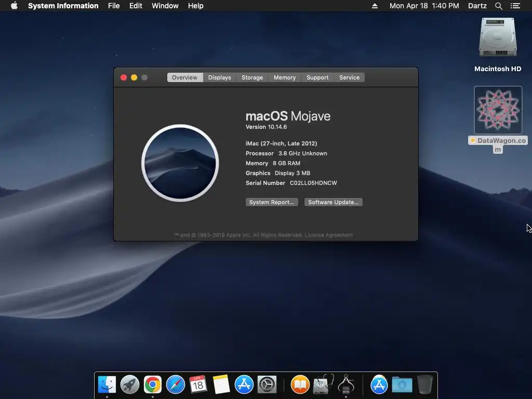The image size is (532, 399).
Task: Open Spotlight search magnifier
Action: click(x=498, y=6)
